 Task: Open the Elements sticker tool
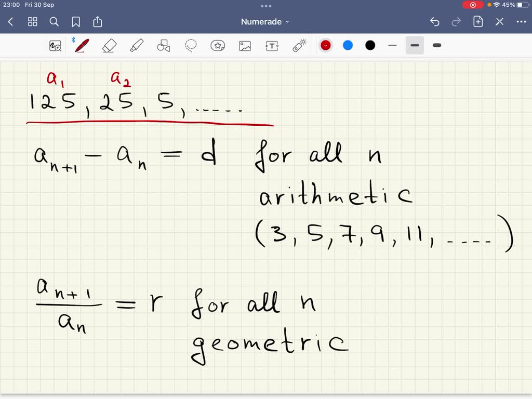pos(218,46)
